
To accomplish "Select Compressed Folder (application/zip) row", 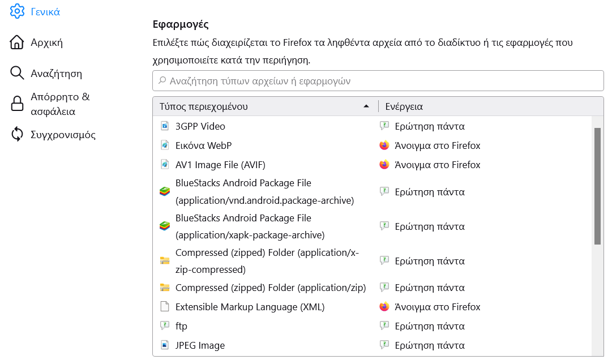I will 373,288.
